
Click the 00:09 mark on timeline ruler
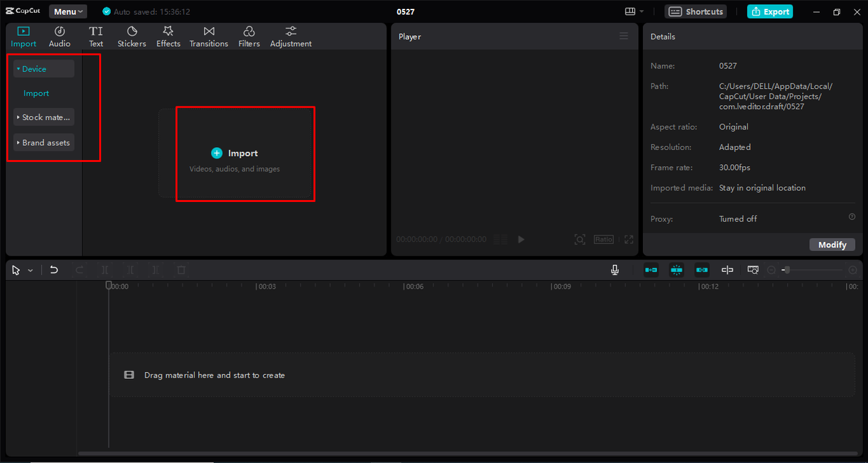click(561, 287)
